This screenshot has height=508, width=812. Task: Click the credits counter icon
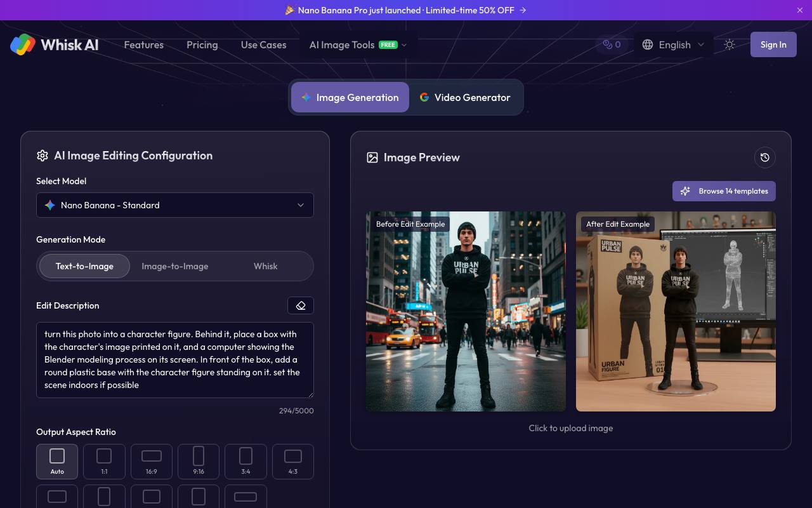pos(607,44)
